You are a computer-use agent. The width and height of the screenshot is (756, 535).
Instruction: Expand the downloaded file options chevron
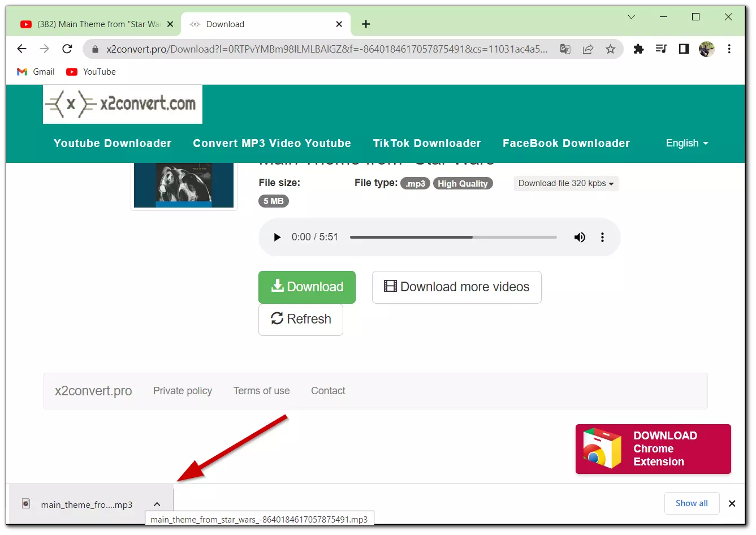(x=157, y=504)
